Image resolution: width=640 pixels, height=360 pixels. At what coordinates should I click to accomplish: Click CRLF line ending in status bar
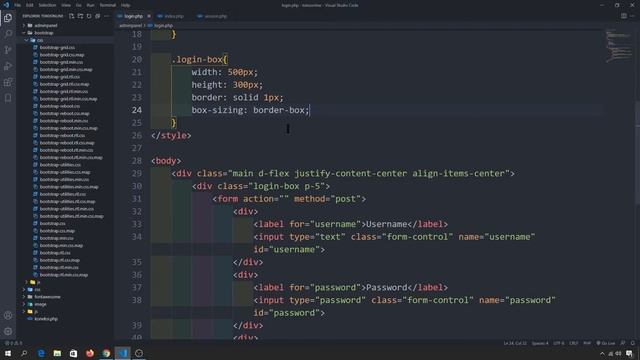coord(573,343)
